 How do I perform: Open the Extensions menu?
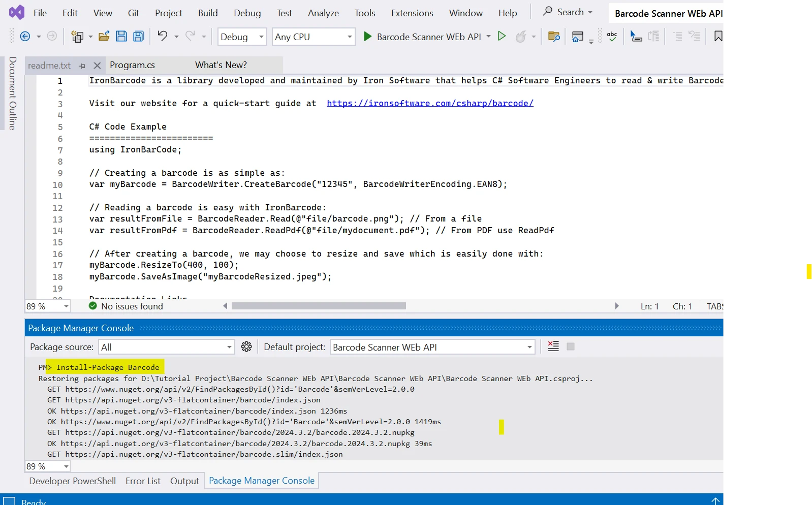(x=412, y=13)
